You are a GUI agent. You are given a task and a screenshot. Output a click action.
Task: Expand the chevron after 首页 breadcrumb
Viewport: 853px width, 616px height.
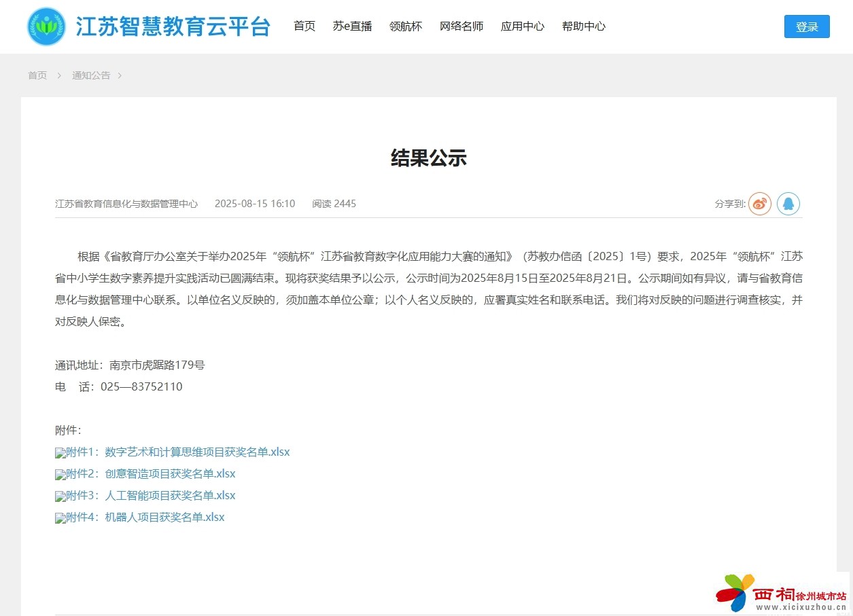click(60, 75)
